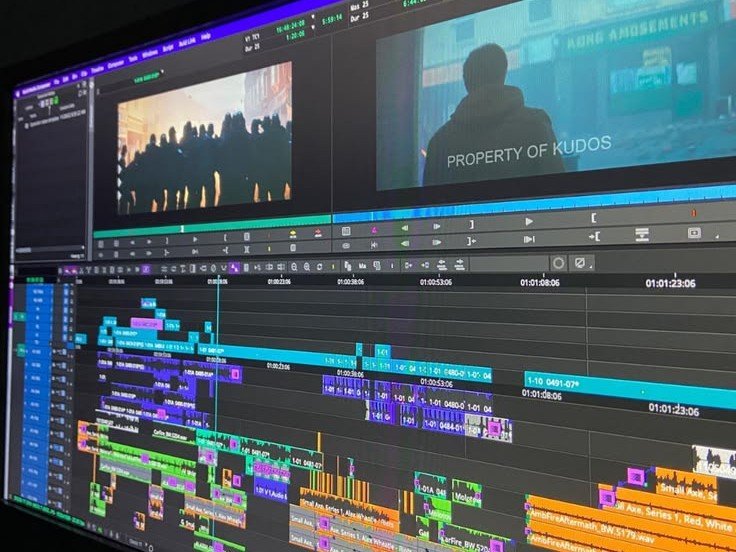Click the Mark In bracket button
Viewport: 736px width, 552px height.
click(x=593, y=218)
